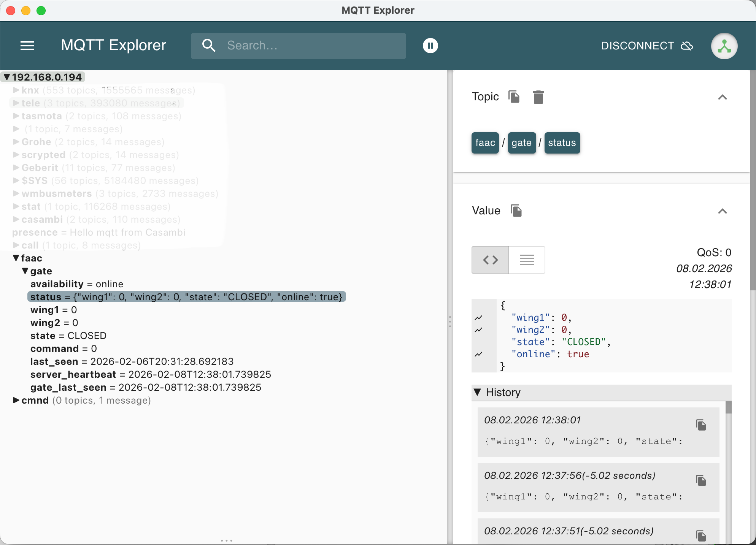Copy history entry from 12:37:51
This screenshot has height=545, width=756.
pyautogui.click(x=701, y=536)
